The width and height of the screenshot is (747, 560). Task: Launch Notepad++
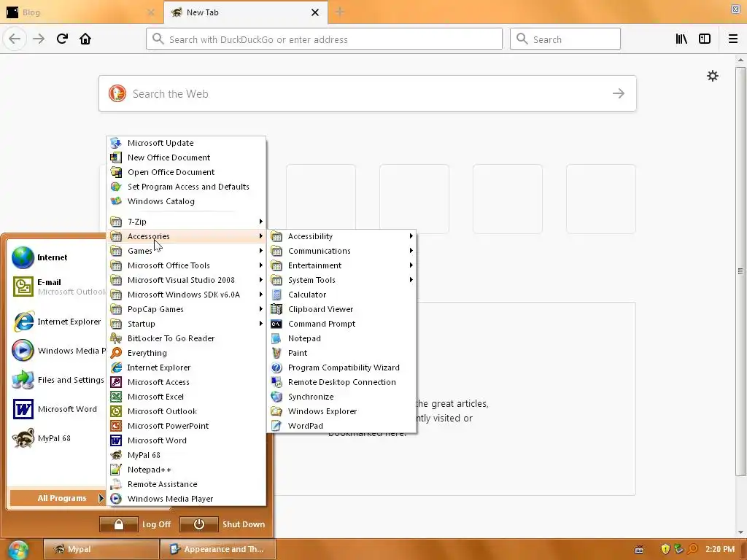pos(186,470)
